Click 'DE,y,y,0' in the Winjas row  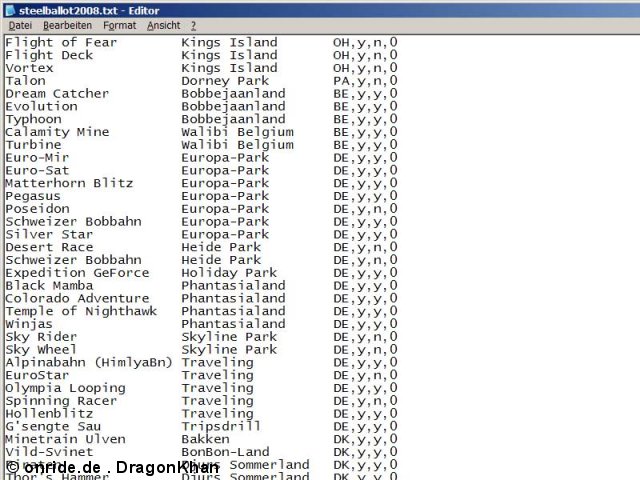365,324
